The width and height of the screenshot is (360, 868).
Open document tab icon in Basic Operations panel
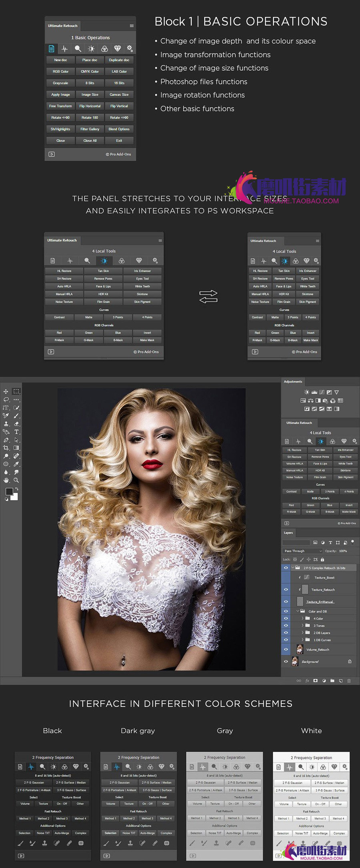(x=51, y=48)
